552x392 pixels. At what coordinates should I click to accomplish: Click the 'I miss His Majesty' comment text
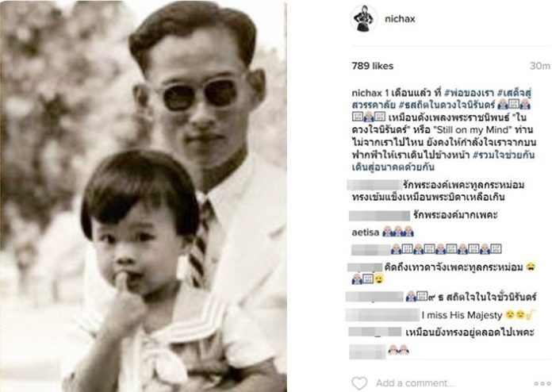pos(462,315)
